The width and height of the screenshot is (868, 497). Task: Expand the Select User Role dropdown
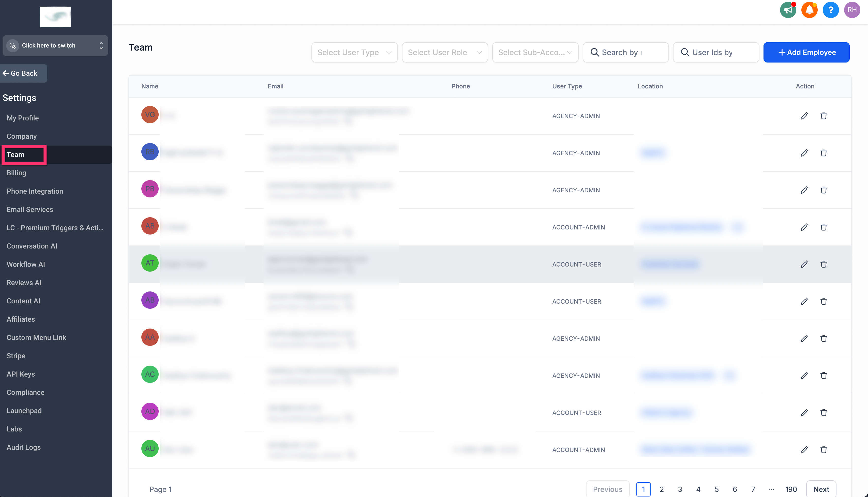pyautogui.click(x=445, y=52)
